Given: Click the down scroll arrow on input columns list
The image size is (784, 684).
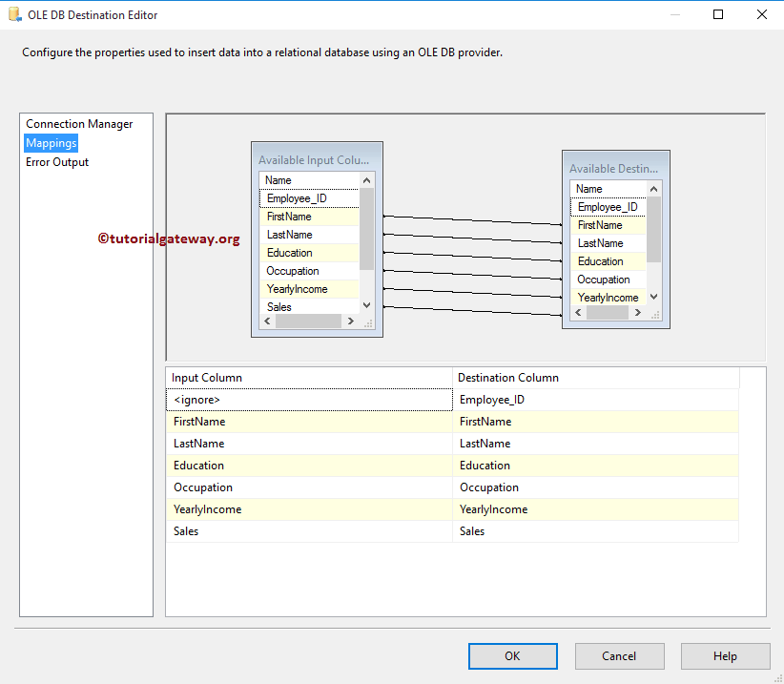Looking at the screenshot, I should 366,302.
